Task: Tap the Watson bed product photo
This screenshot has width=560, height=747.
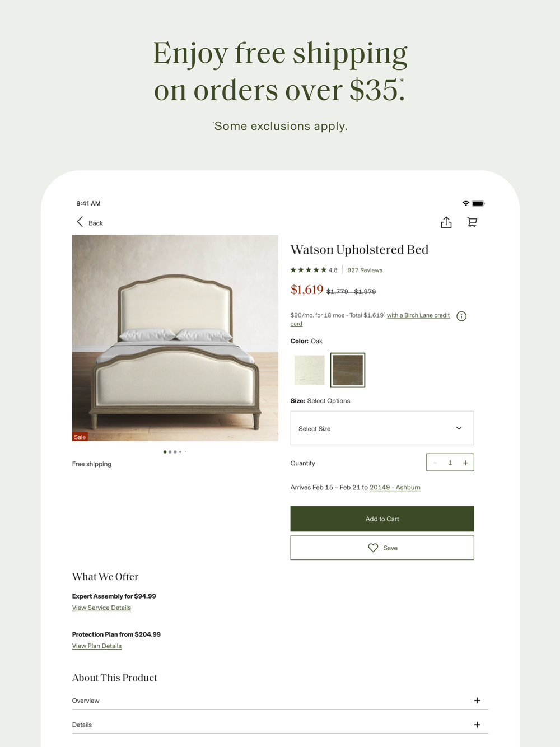Action: click(175, 338)
